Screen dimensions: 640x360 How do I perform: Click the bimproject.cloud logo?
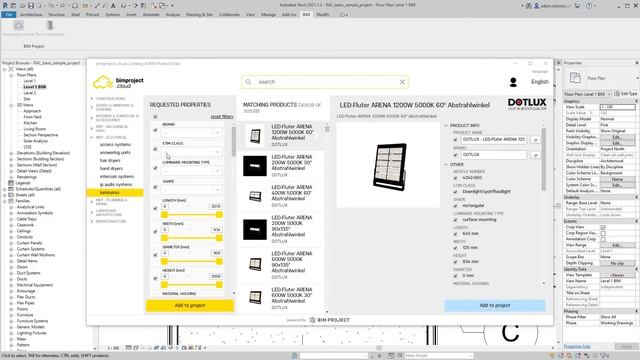point(118,82)
